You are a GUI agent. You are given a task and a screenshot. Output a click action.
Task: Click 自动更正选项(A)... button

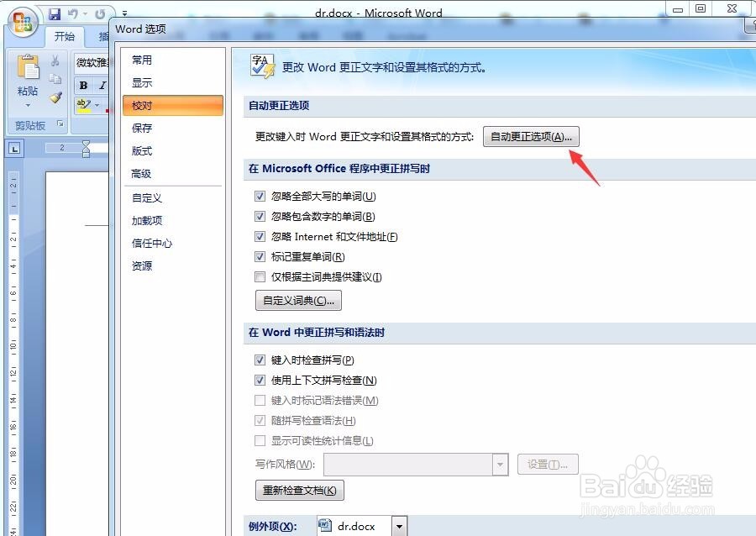tap(531, 136)
